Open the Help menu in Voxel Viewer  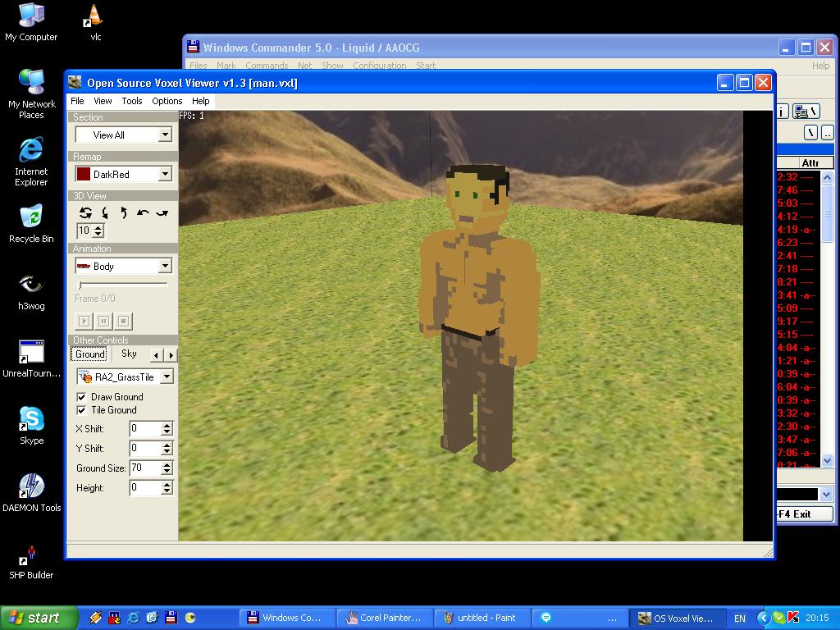click(x=201, y=101)
